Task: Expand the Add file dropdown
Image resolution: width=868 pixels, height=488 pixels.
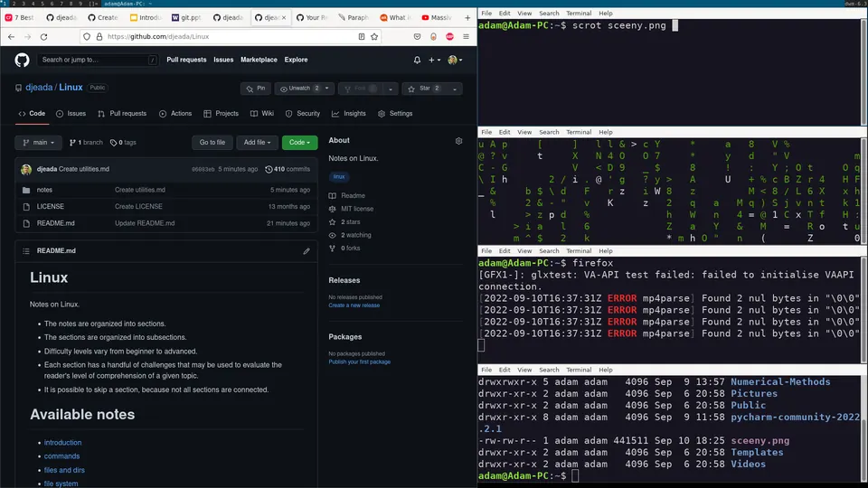Action: [x=257, y=143]
